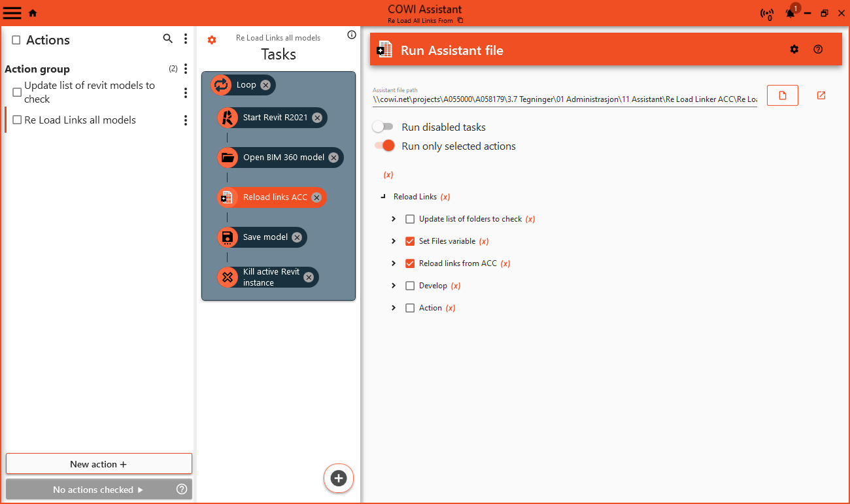Image resolution: width=850 pixels, height=504 pixels.
Task: Click the New action button
Action: coord(99,464)
